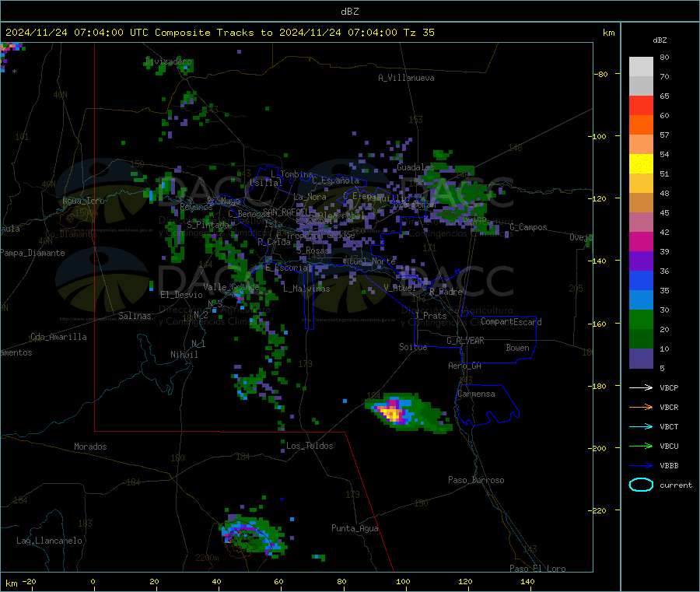Click the Pampa_Diamante label

(33, 253)
